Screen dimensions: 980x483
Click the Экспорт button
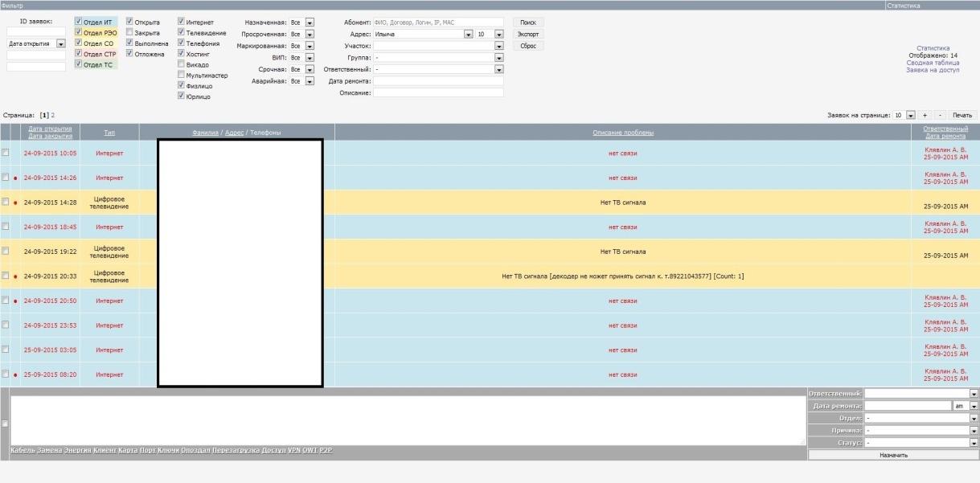[x=528, y=35]
